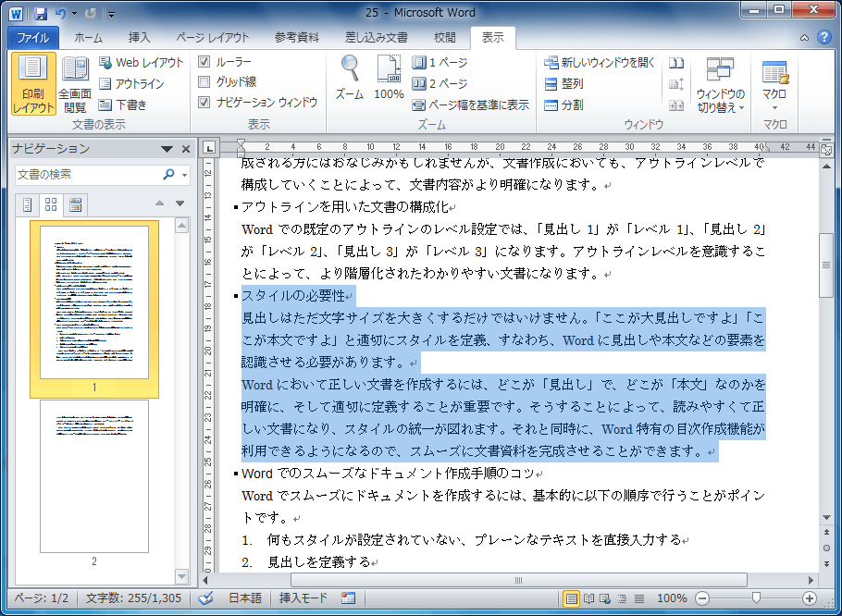Switch to the 差し込み文書 tab
This screenshot has height=616, width=842.
pos(376,38)
